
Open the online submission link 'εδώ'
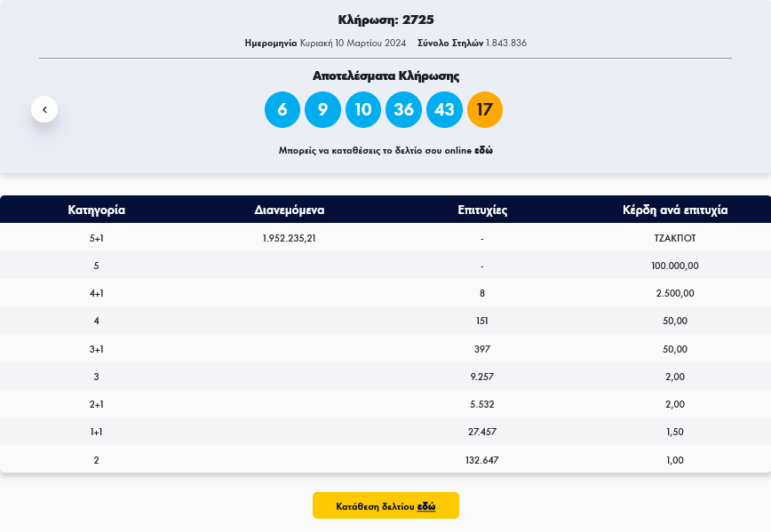(x=483, y=151)
